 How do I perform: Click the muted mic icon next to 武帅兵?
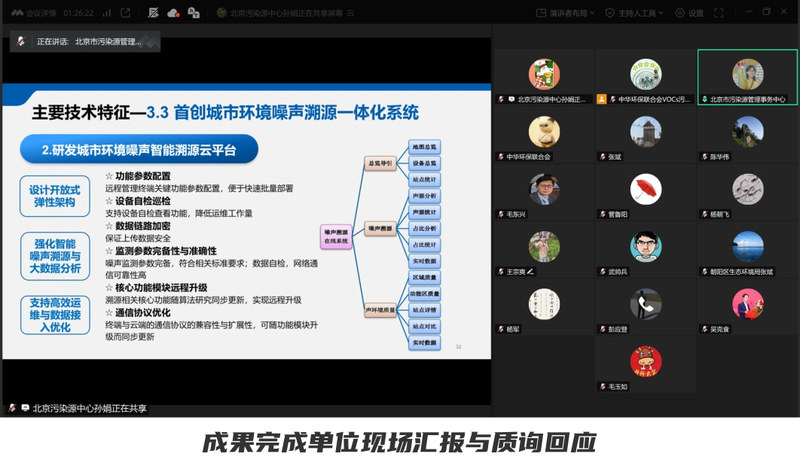603,272
